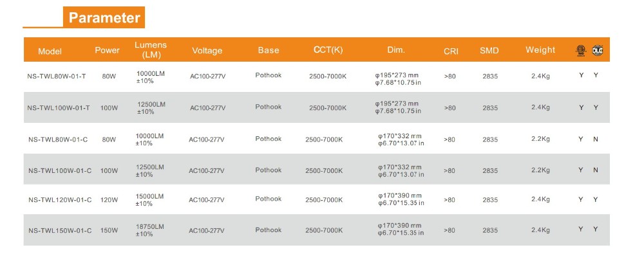Click the 150W power value

[109, 231]
